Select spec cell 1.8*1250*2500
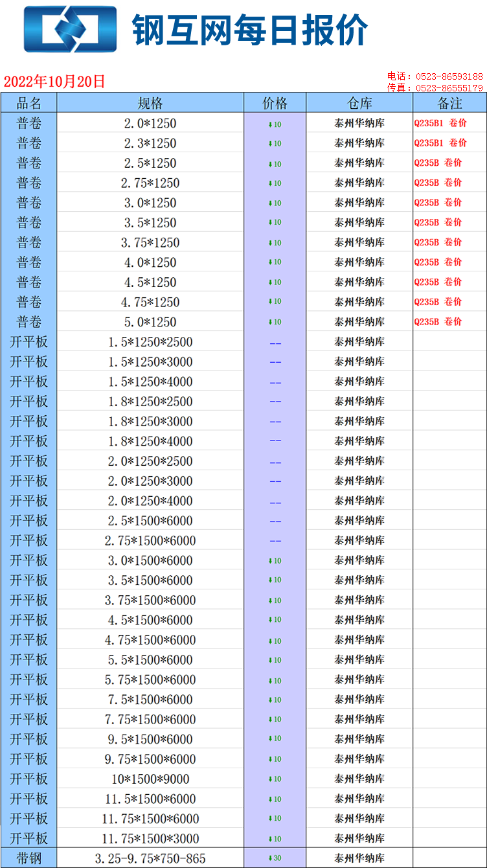487x868 pixels. point(150,402)
